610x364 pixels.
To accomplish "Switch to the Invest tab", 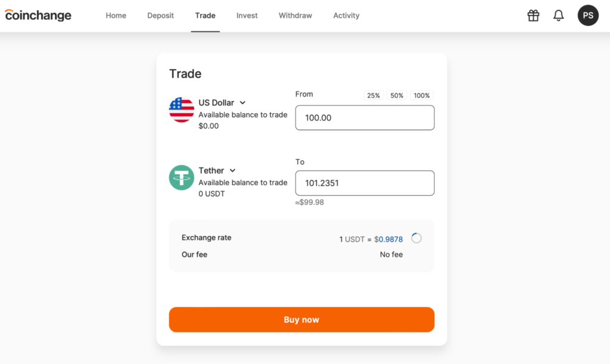I will coord(247,15).
